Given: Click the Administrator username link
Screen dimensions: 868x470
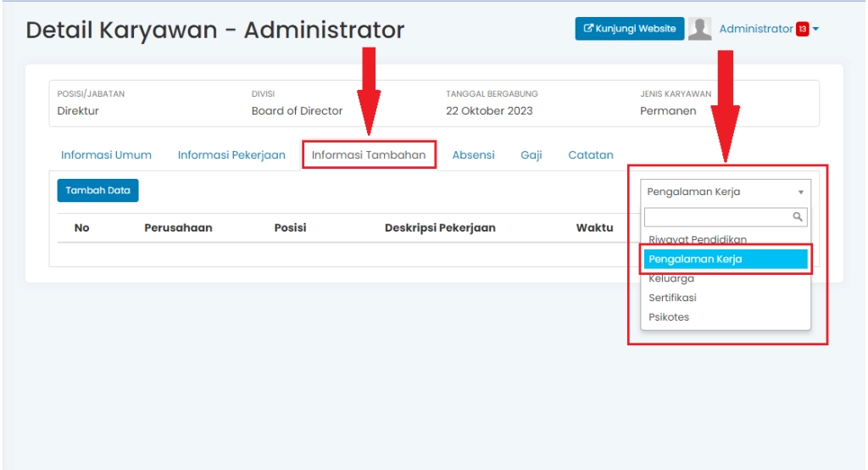Looking at the screenshot, I should click(755, 29).
